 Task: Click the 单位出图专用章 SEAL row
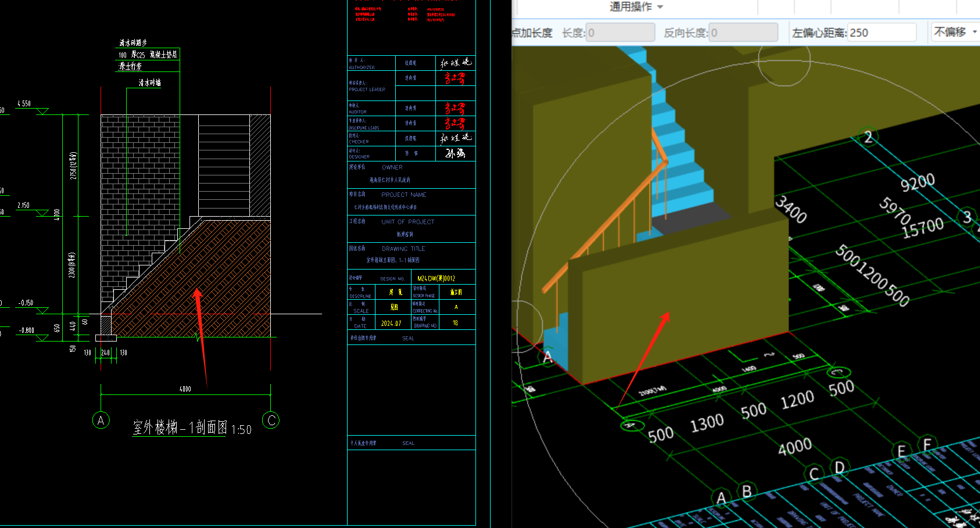coord(412,338)
